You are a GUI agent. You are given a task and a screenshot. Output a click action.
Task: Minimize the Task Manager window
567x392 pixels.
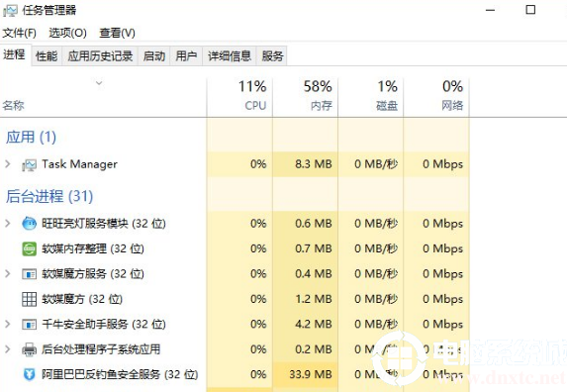pos(491,10)
